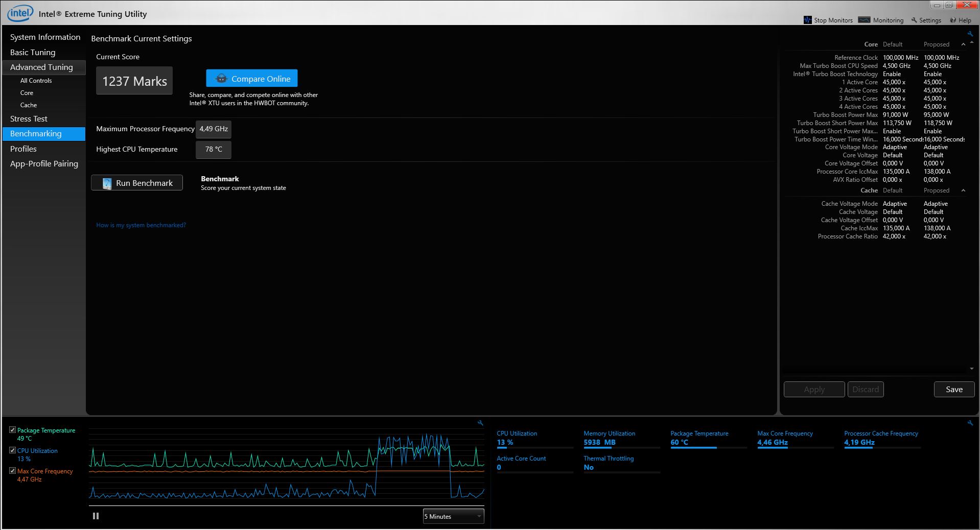
Task: Toggle the CPU Utilization checkbox
Action: [12, 450]
